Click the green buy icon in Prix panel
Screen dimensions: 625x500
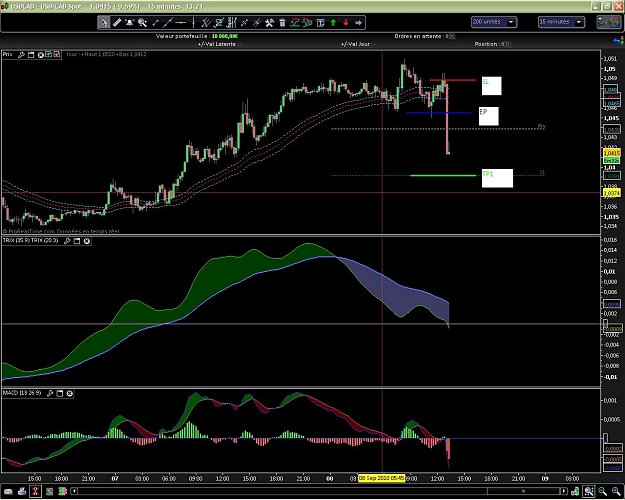(49, 54)
